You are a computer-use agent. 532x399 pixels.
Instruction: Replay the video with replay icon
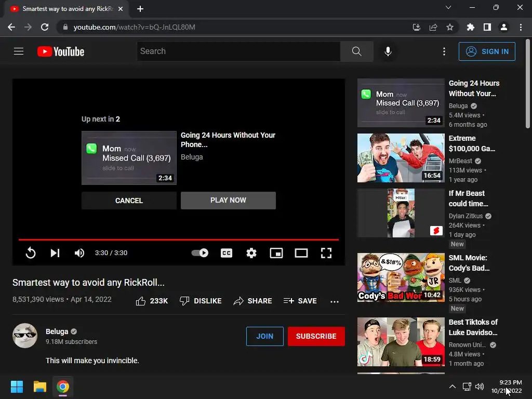point(31,253)
